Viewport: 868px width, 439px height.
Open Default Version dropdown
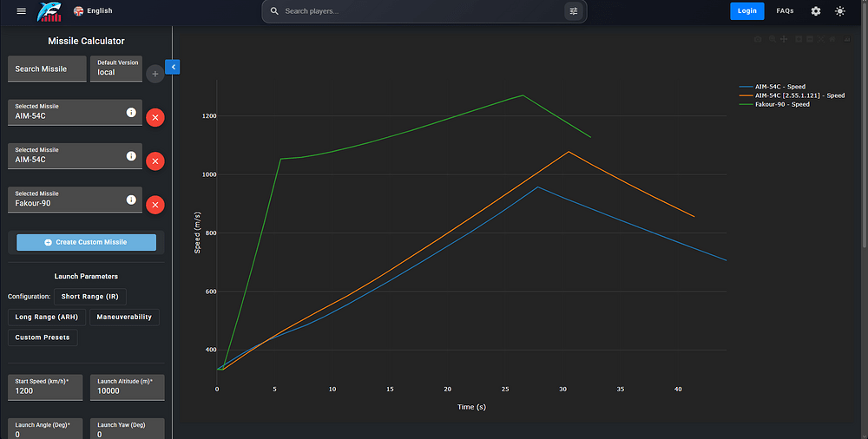tap(116, 69)
